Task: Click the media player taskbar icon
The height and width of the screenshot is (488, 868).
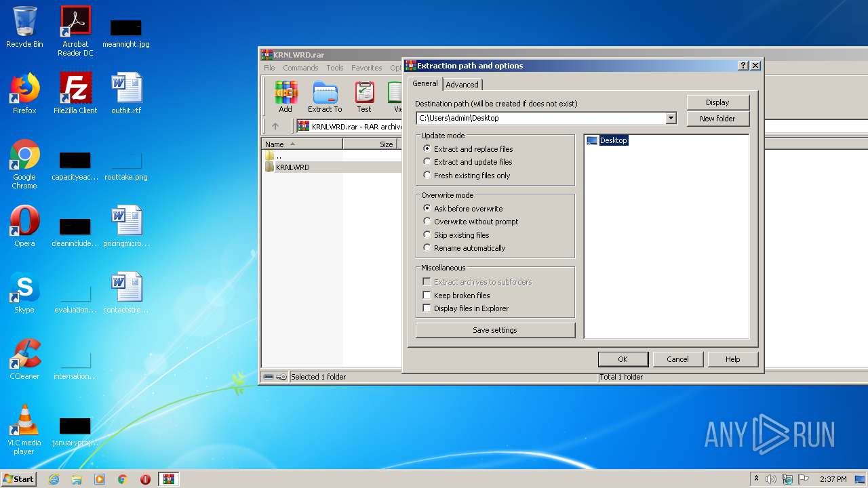Action: click(x=100, y=479)
